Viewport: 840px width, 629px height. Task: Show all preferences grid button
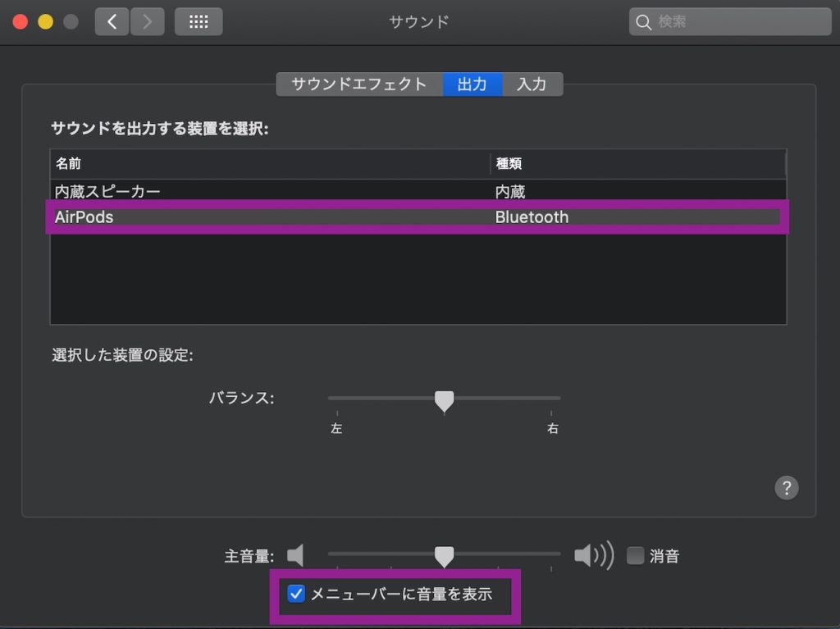[199, 22]
